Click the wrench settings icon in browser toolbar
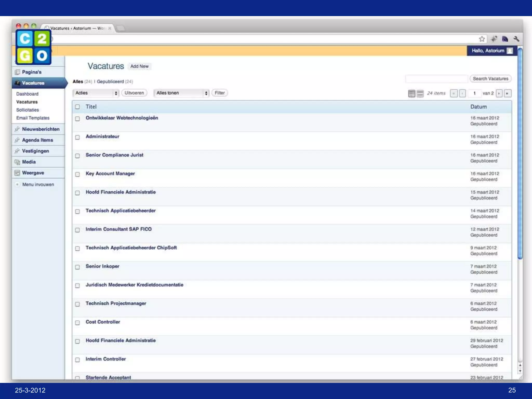 (x=516, y=39)
